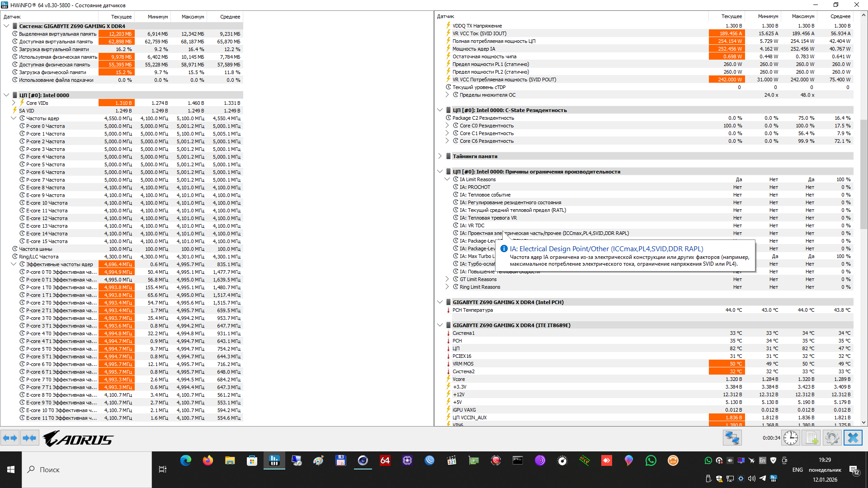Start logging with the log file icon

click(812, 438)
